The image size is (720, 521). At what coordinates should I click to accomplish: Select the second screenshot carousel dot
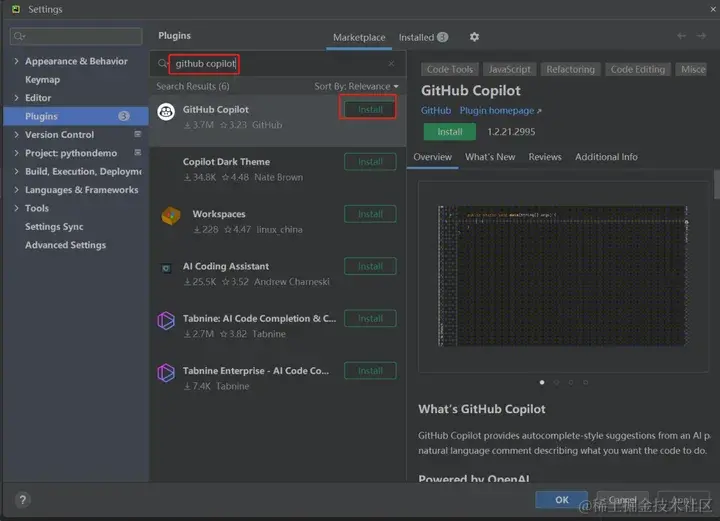tap(557, 382)
